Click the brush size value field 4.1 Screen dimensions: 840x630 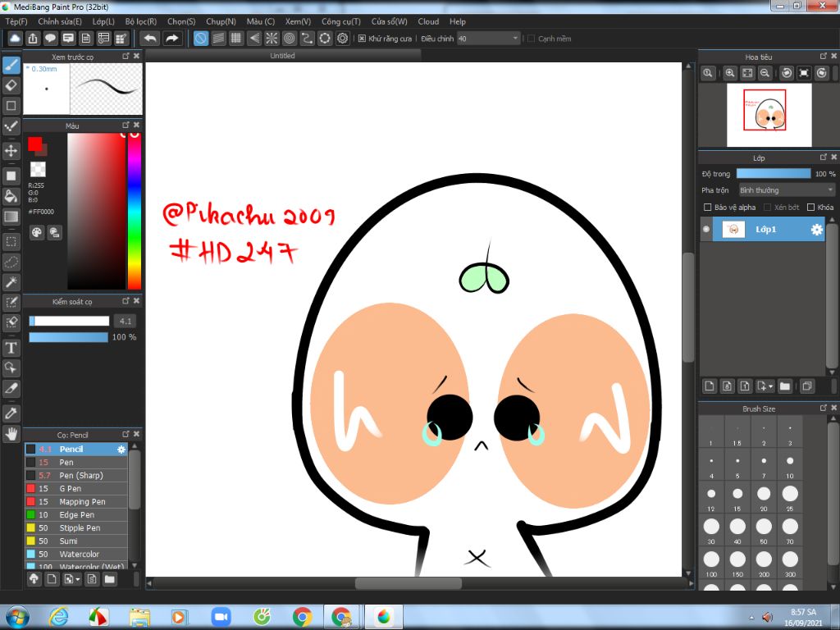click(x=126, y=322)
